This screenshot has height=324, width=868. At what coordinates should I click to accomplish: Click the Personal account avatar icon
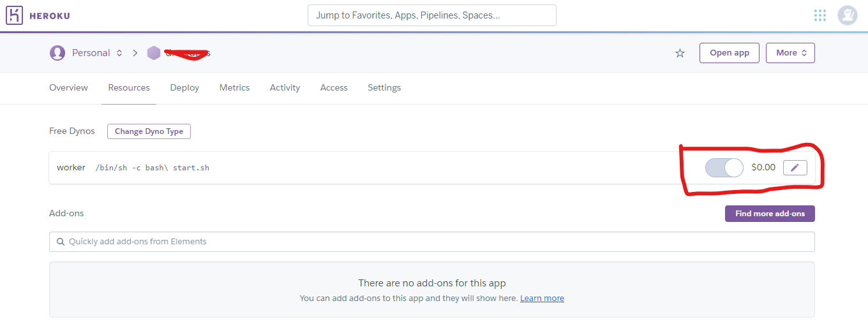57,53
